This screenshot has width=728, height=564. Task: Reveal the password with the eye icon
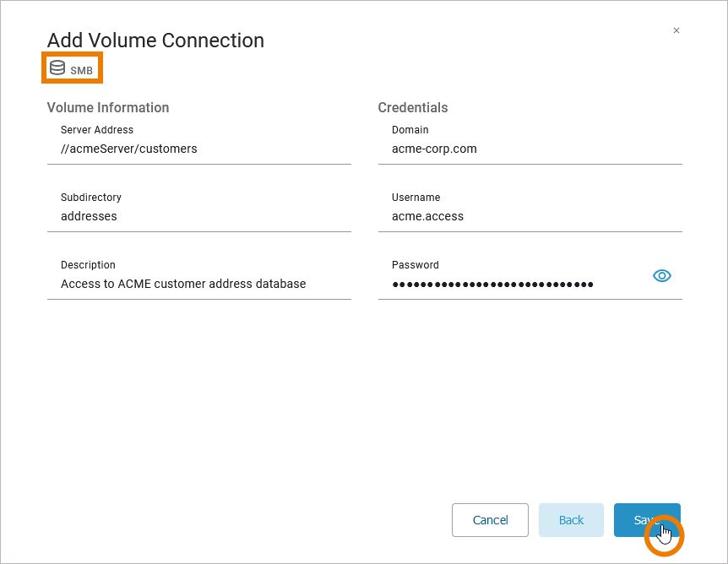click(x=662, y=275)
